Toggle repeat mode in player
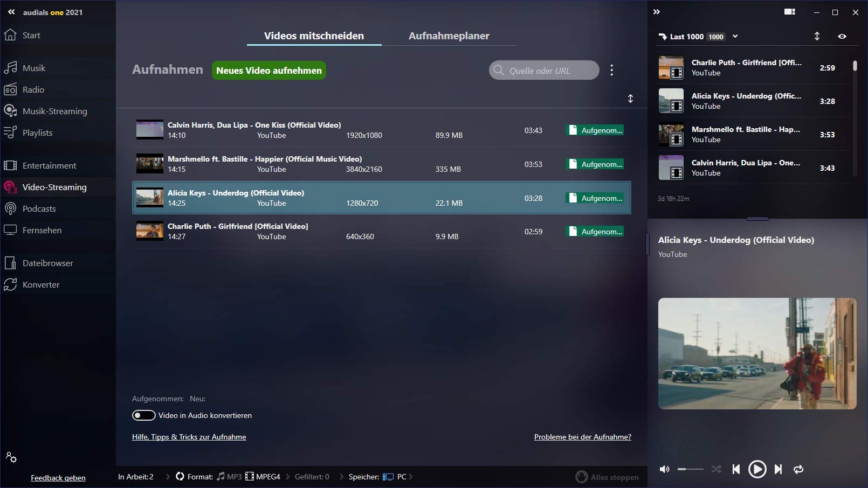This screenshot has width=868, height=488. point(798,469)
